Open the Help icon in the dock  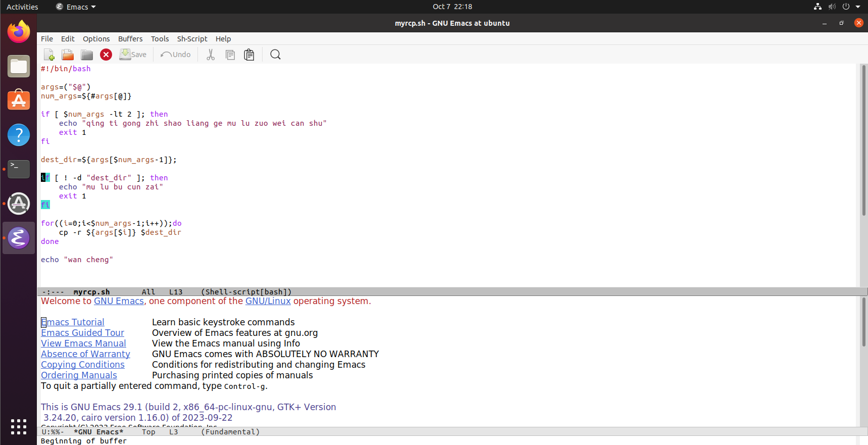(x=19, y=135)
